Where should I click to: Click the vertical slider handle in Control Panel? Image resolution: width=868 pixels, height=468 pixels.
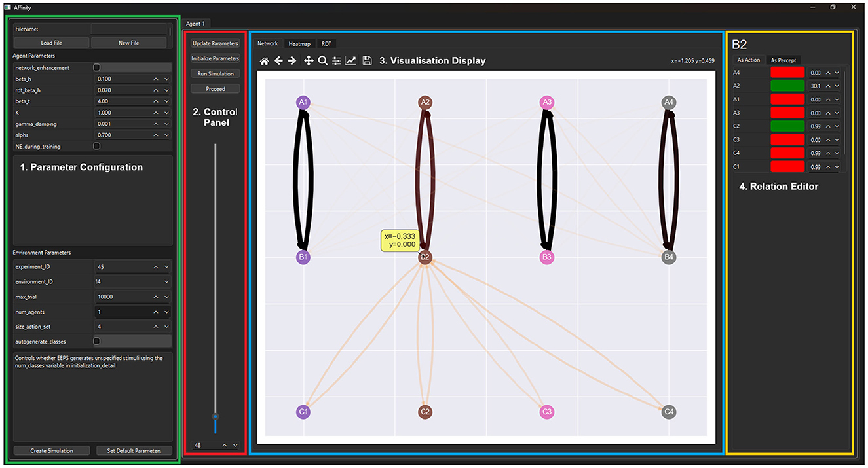pos(216,416)
